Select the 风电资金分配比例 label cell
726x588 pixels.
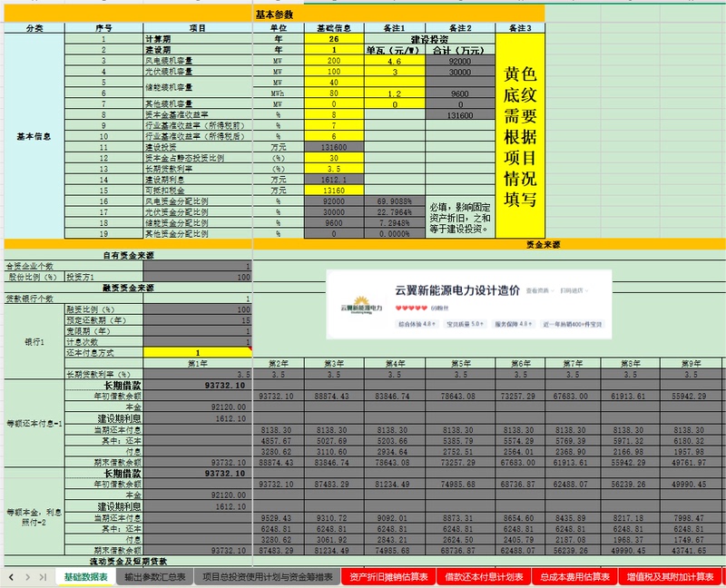198,201
